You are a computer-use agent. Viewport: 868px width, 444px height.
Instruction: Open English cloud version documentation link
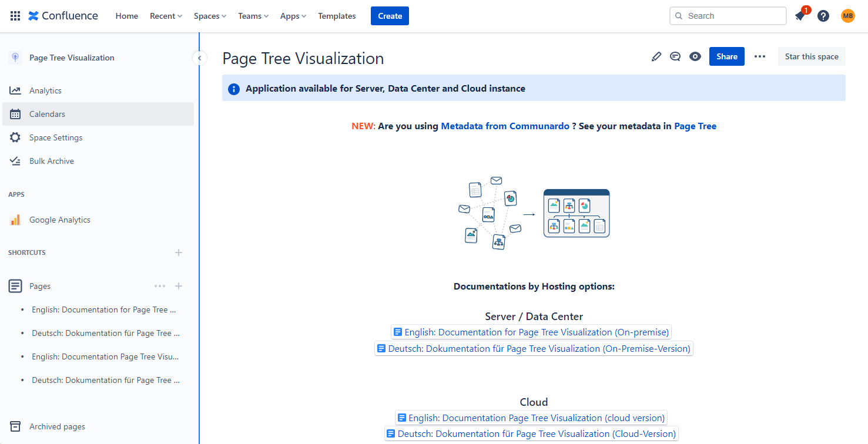point(531,418)
